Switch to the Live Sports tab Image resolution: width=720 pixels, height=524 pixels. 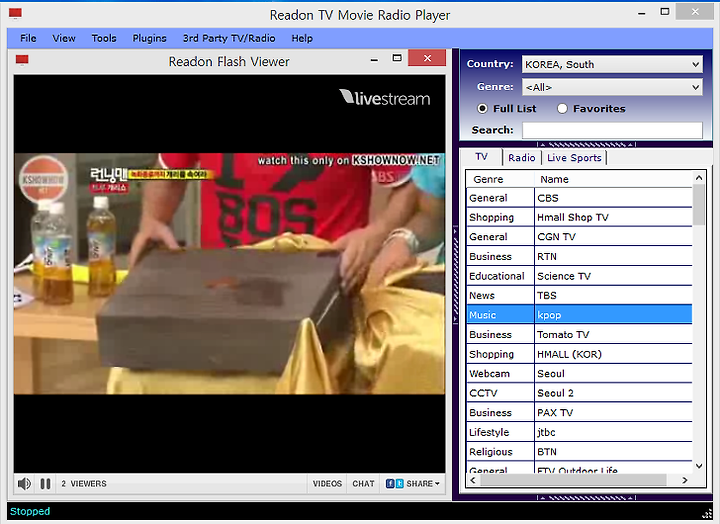click(x=574, y=158)
